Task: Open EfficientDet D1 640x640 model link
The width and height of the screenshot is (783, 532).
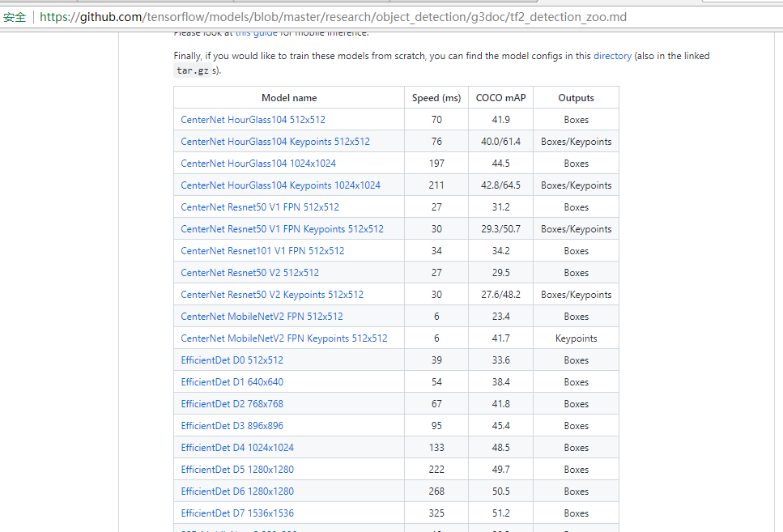Action: coord(232,382)
